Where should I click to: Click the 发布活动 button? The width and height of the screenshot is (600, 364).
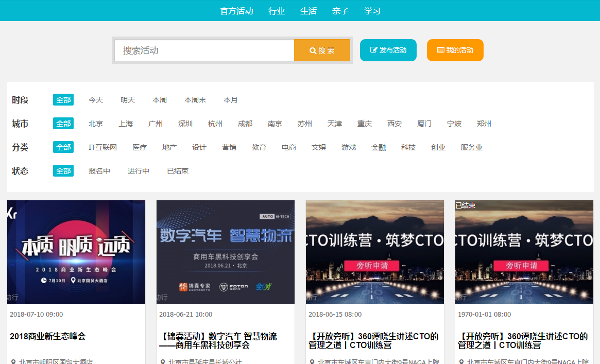click(x=388, y=50)
